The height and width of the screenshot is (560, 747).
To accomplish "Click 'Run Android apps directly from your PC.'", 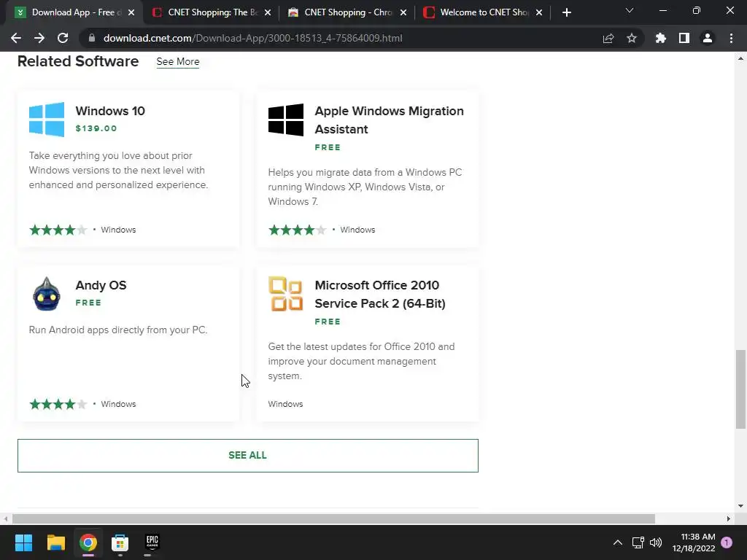I will pos(118,330).
